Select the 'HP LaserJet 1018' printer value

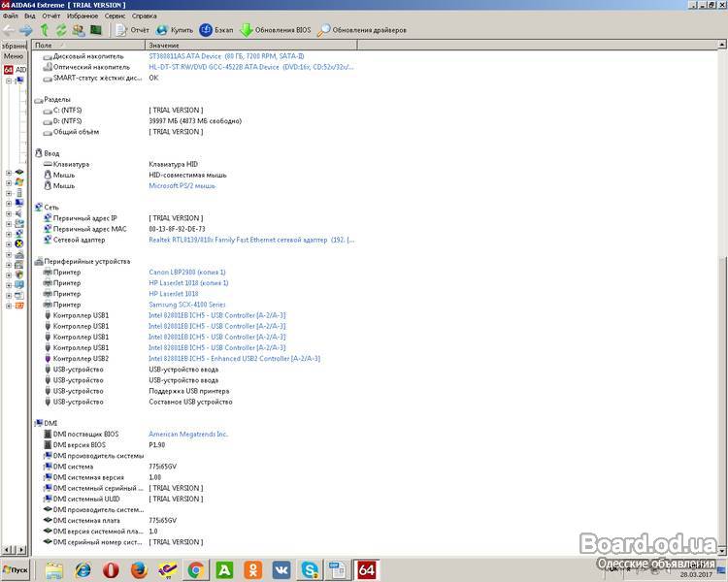pos(174,294)
